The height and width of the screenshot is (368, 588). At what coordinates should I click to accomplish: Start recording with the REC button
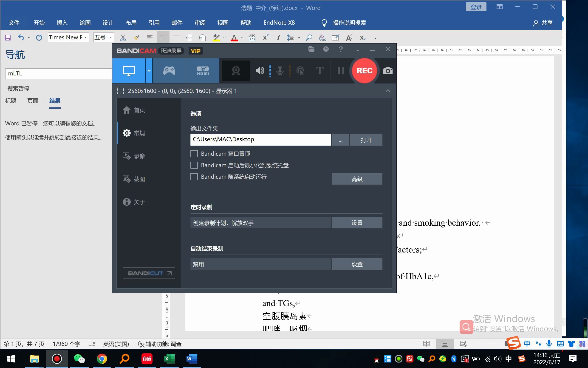[365, 71]
